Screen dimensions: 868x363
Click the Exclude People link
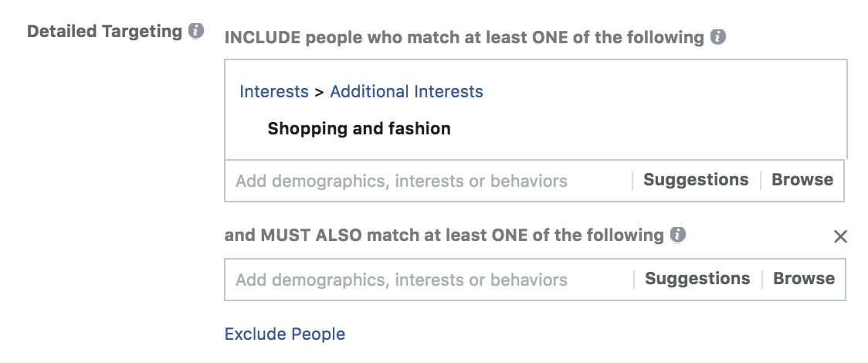284,334
